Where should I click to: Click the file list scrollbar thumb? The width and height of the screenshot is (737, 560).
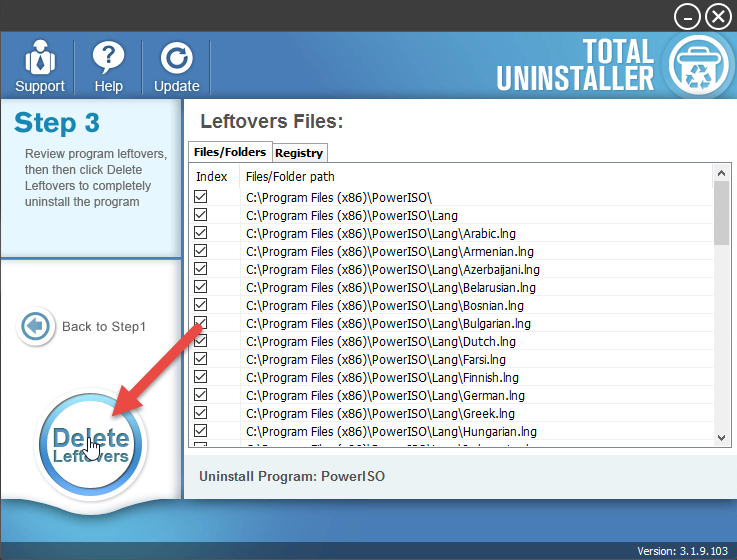pos(721,213)
